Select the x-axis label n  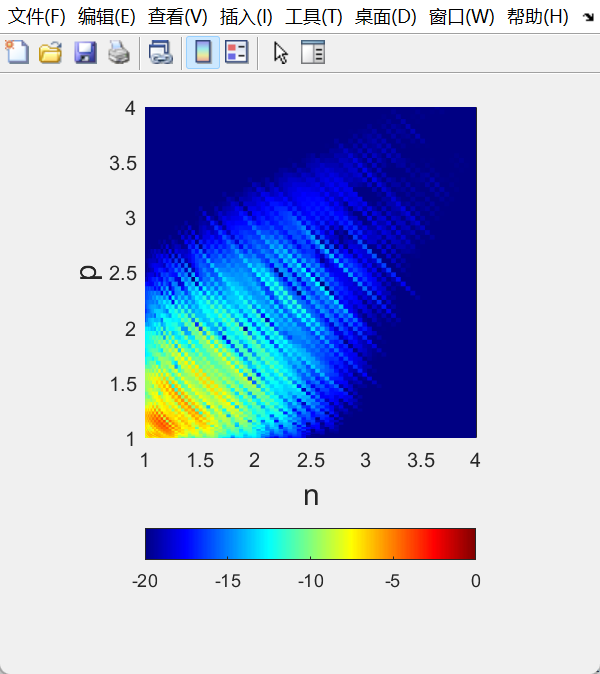coord(311,496)
